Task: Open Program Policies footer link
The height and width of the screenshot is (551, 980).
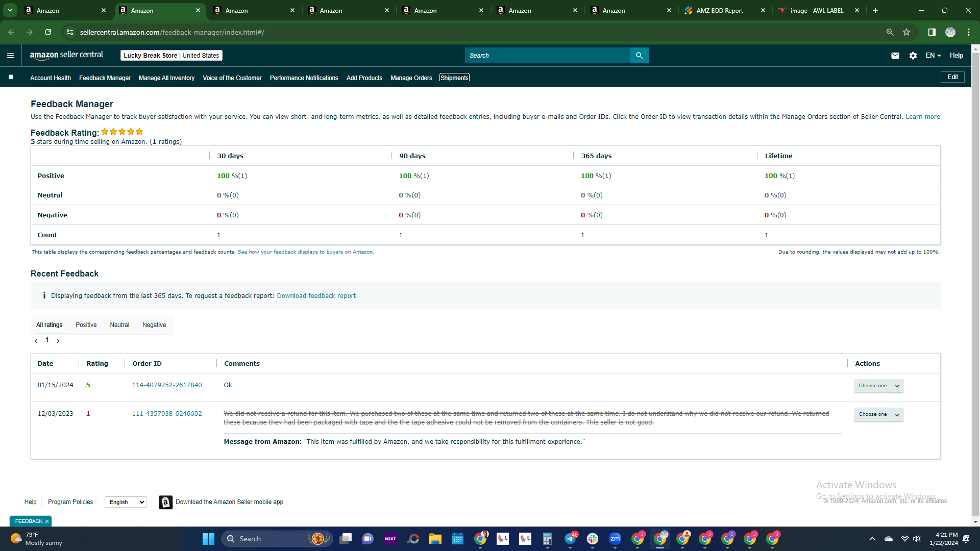Action: [x=70, y=502]
